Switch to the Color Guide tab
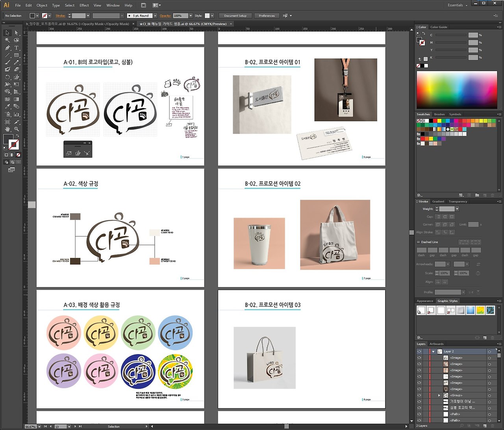This screenshot has width=504, height=430. pos(439,27)
